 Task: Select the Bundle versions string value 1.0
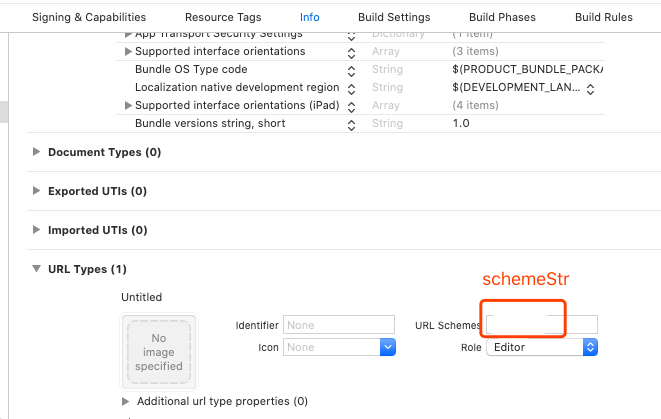click(x=461, y=124)
